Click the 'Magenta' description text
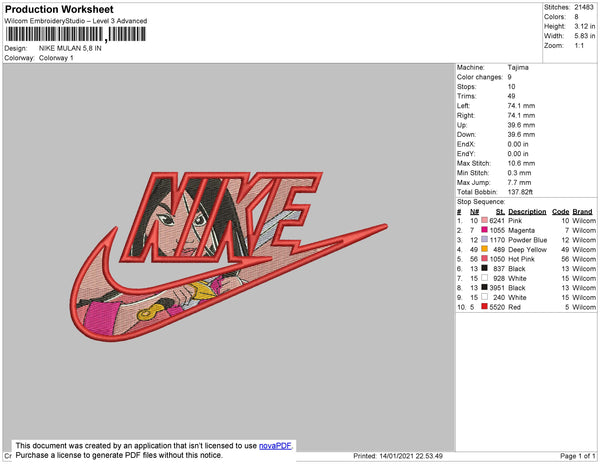The image size is (600, 464). click(x=521, y=230)
